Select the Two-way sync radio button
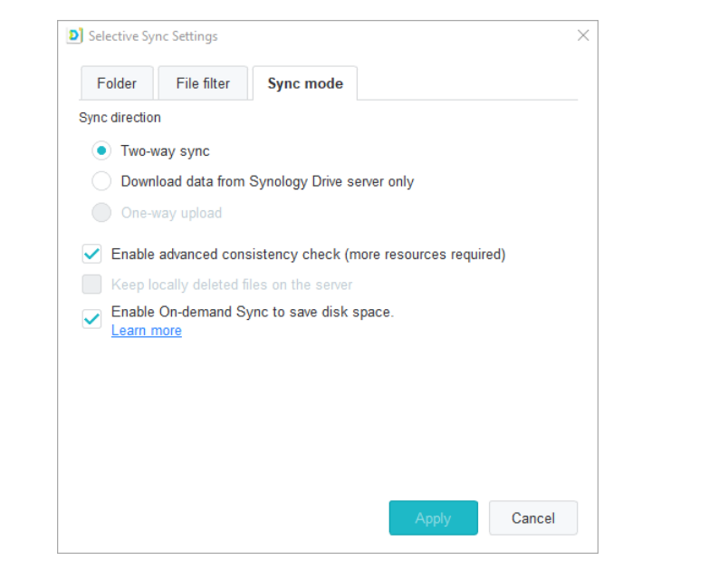 pyautogui.click(x=101, y=151)
